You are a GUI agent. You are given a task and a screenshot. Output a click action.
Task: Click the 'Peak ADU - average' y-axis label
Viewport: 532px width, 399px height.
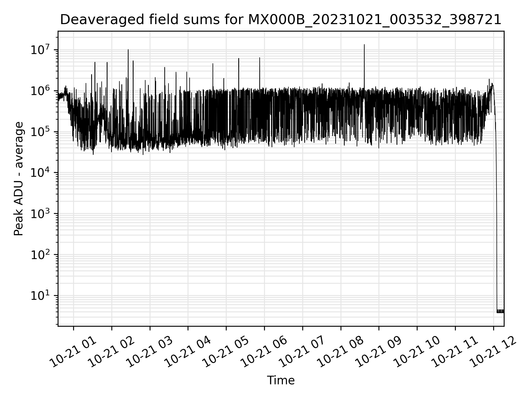[19, 179]
